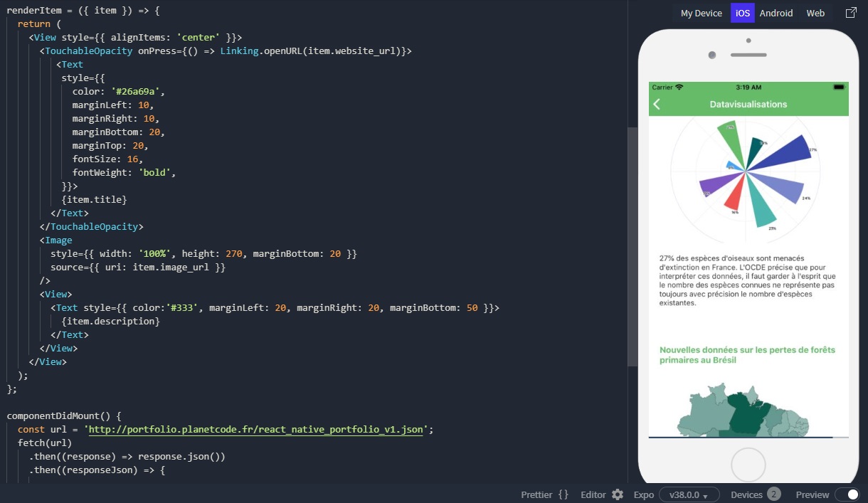Screen dimensions: 868x503
Task: Switch to the My Device tab
Action: coord(701,13)
